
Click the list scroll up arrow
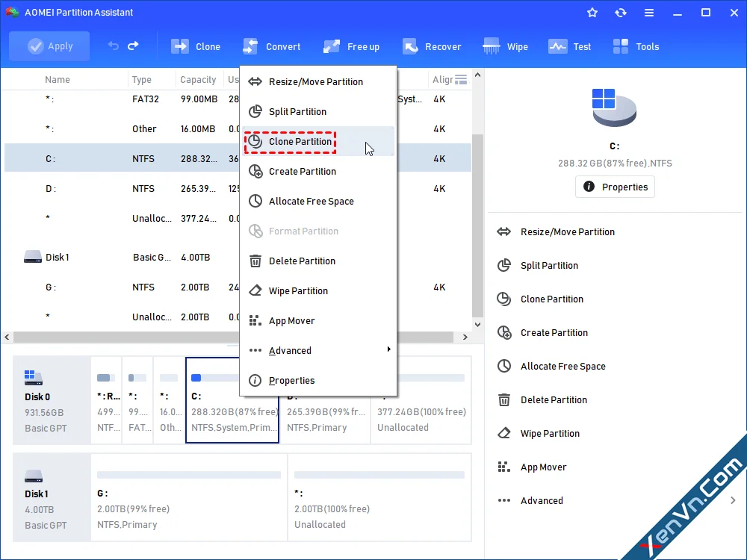point(477,75)
